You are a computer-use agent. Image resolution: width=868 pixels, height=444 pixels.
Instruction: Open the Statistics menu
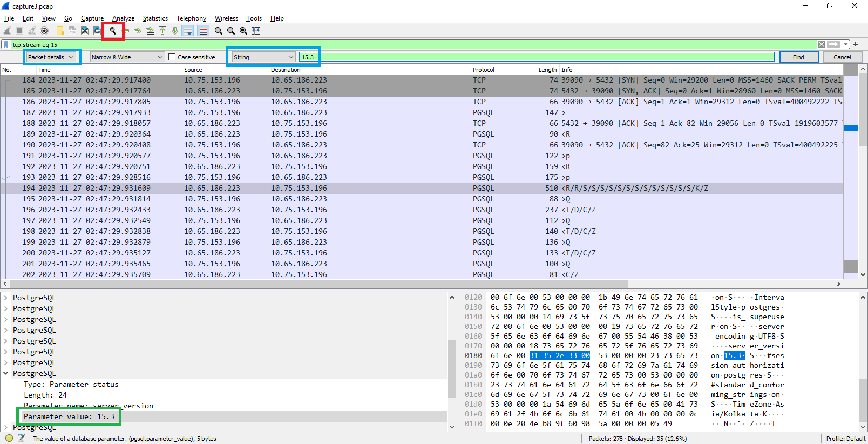pos(155,18)
